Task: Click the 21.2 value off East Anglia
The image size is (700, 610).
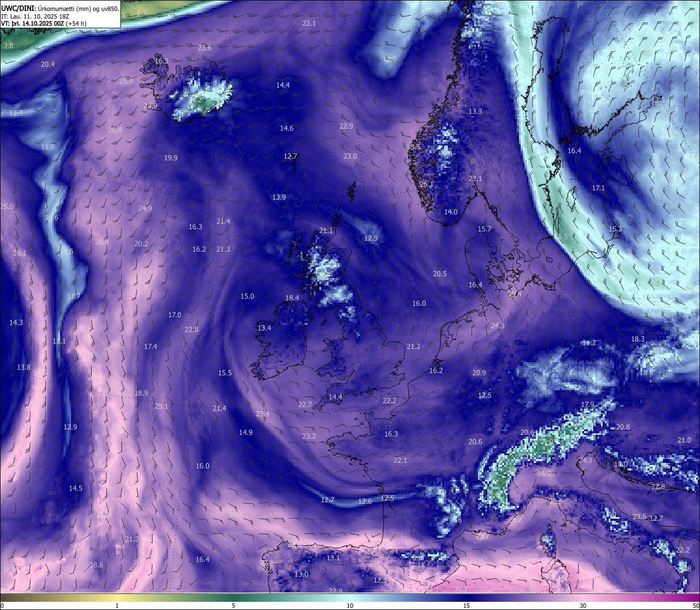Action: point(413,347)
